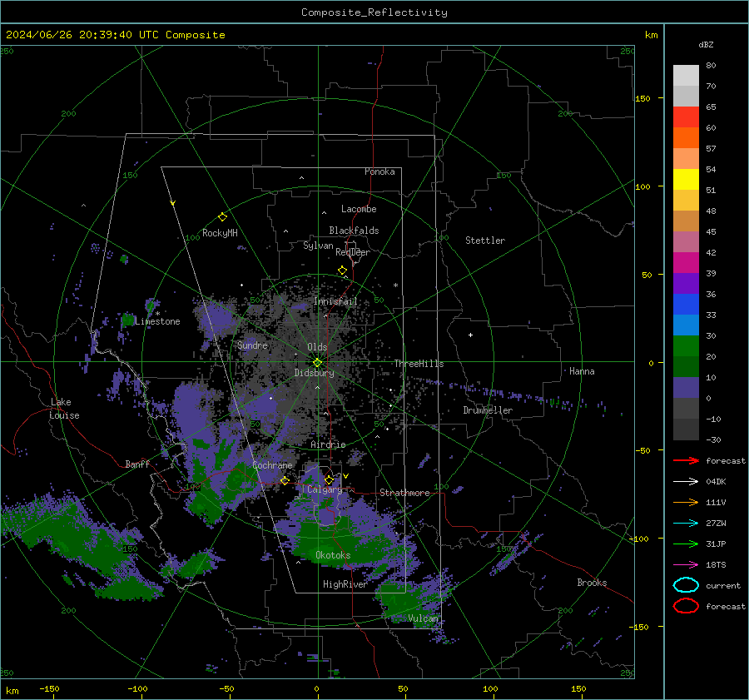The image size is (749, 700).
Task: Click the Lake Louise label
Action: click(x=64, y=409)
